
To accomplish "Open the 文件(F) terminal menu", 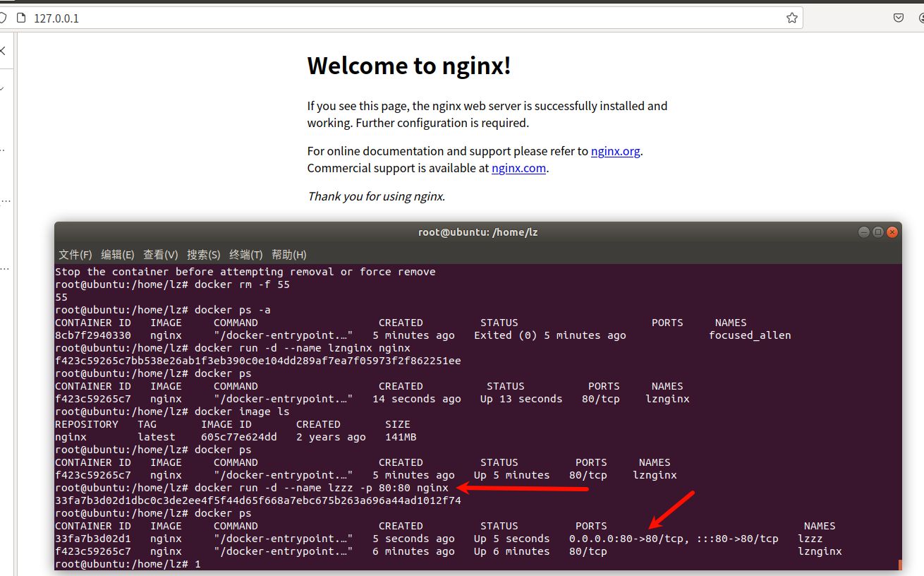I will [74, 254].
